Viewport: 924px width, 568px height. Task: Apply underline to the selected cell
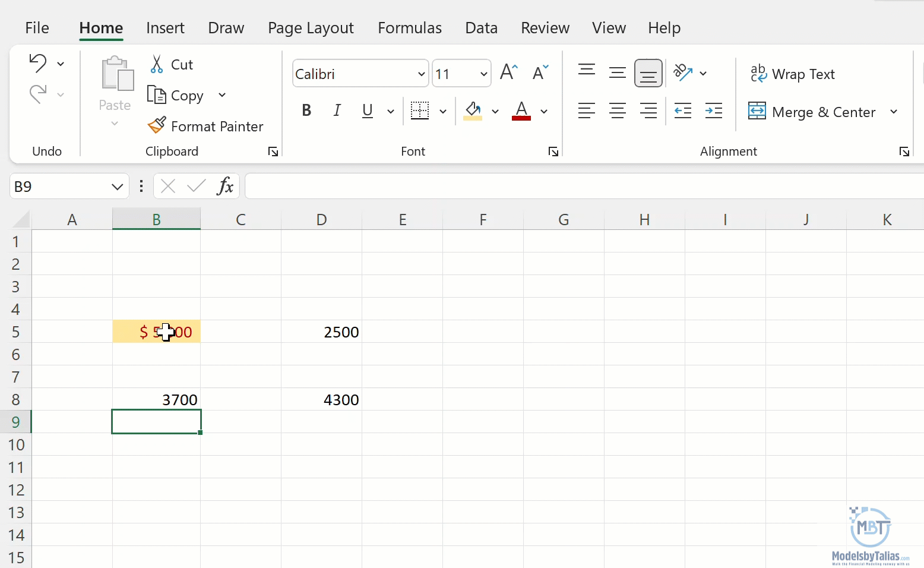click(367, 111)
